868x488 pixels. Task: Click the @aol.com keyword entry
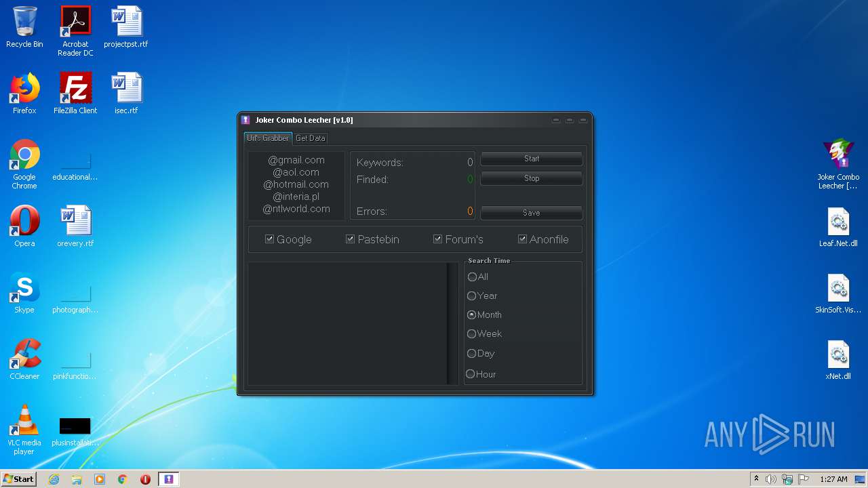point(296,172)
